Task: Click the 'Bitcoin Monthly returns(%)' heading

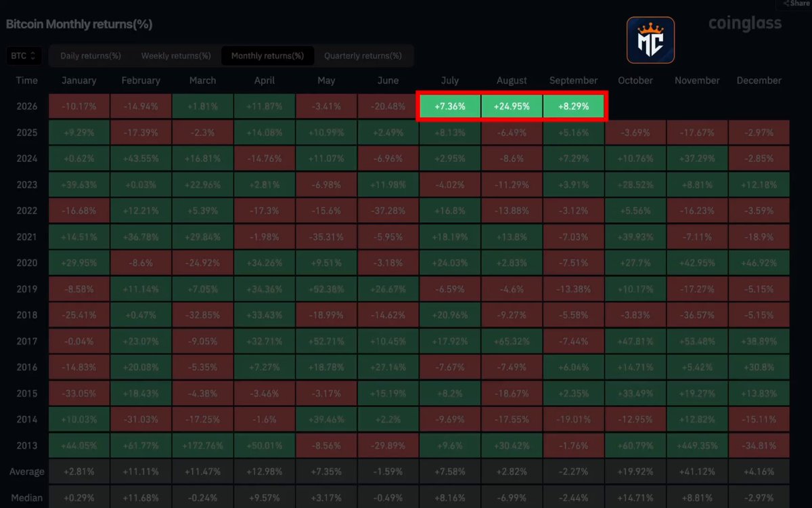Action: point(79,24)
